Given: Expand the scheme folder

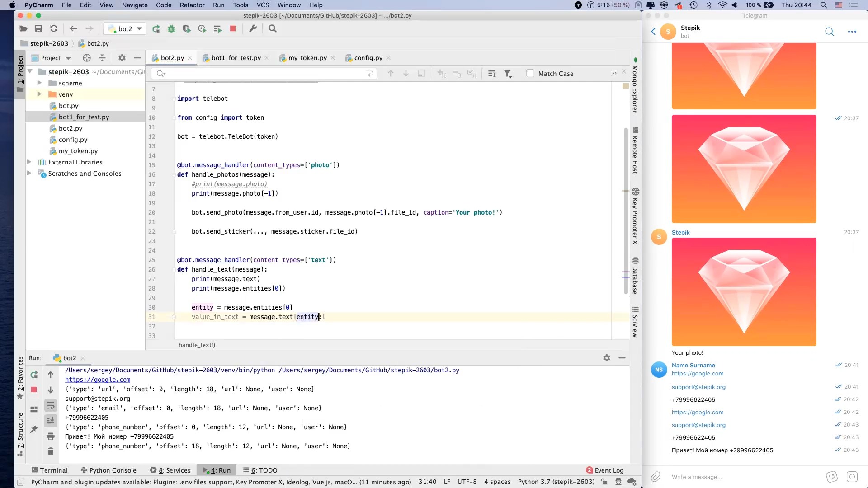Looking at the screenshot, I should 39,83.
